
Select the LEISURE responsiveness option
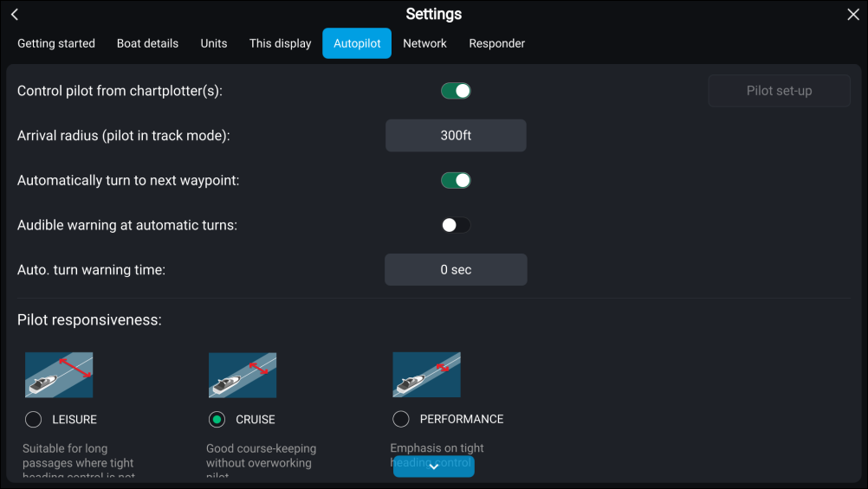[x=33, y=419]
